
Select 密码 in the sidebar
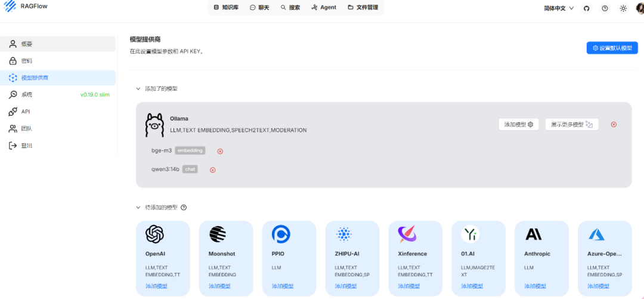click(57, 61)
